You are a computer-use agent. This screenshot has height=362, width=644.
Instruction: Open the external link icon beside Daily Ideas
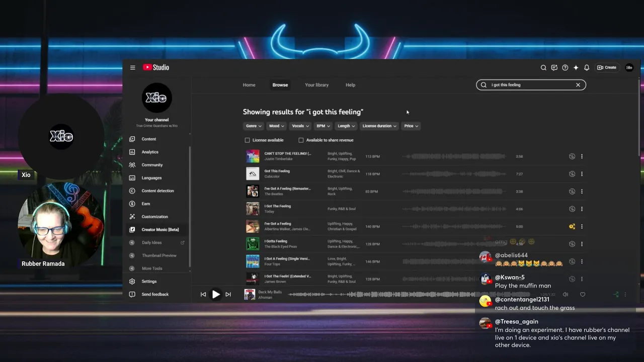182,242
